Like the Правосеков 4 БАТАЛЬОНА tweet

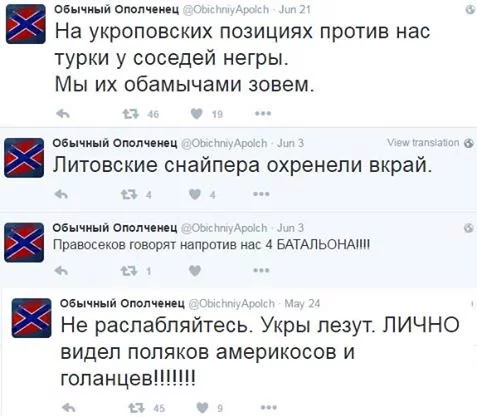click(x=195, y=271)
